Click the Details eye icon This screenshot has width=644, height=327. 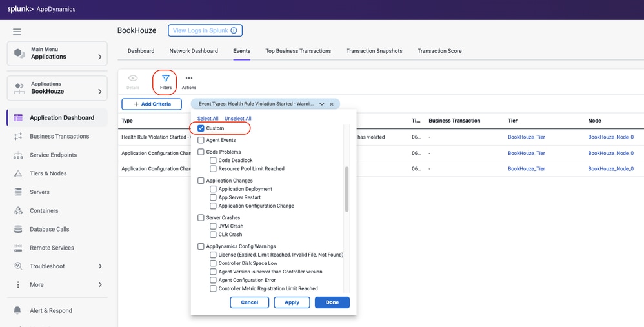coord(133,79)
